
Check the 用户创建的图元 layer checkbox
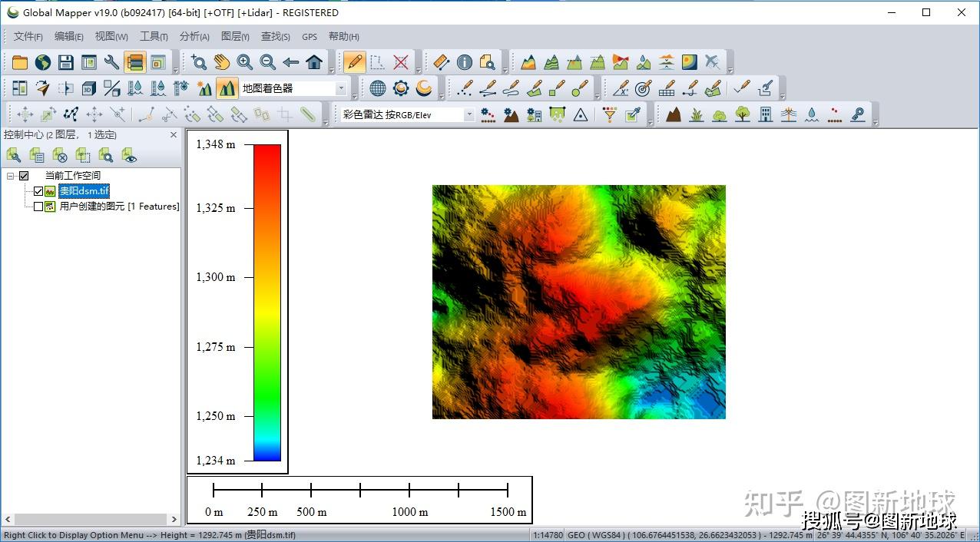pos(38,207)
